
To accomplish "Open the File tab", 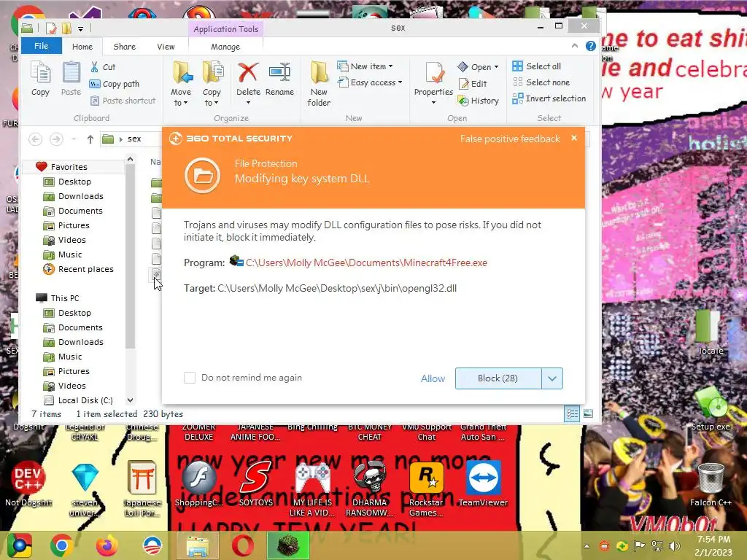I will pos(41,46).
